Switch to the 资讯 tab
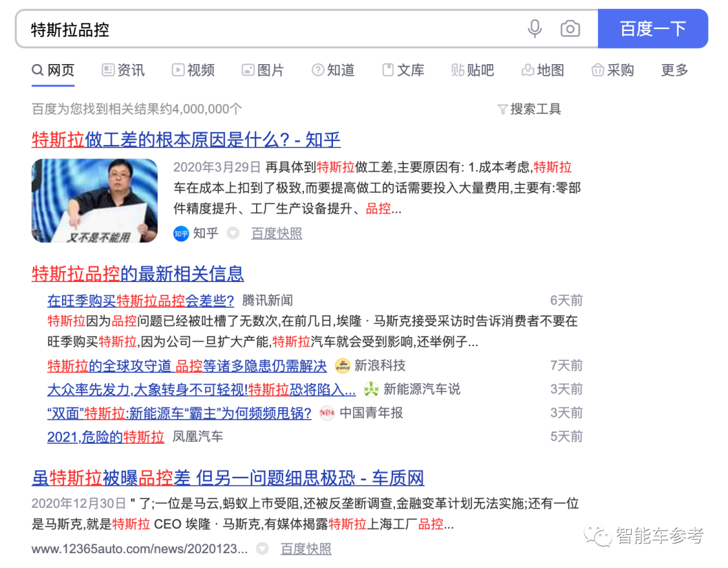Screen dimensions: 728x568 point(123,70)
